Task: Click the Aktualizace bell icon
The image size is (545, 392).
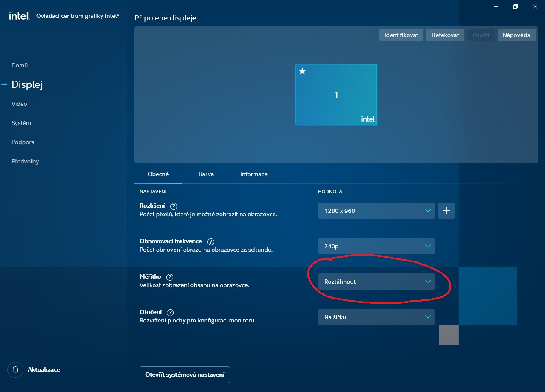Action: pos(15,370)
